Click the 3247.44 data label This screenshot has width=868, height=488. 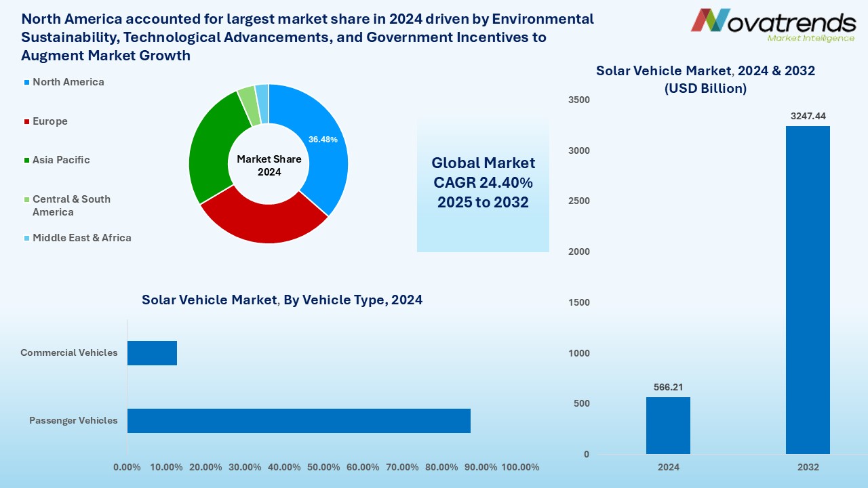point(808,117)
